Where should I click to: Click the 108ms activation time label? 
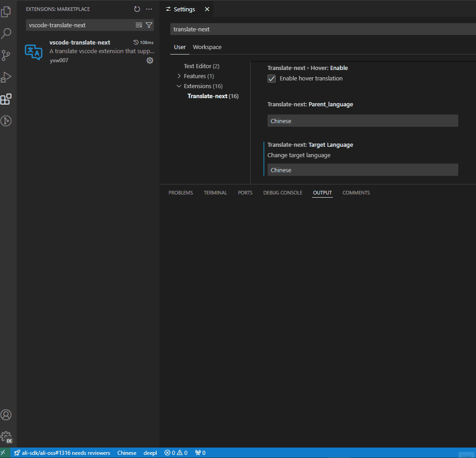tap(143, 43)
